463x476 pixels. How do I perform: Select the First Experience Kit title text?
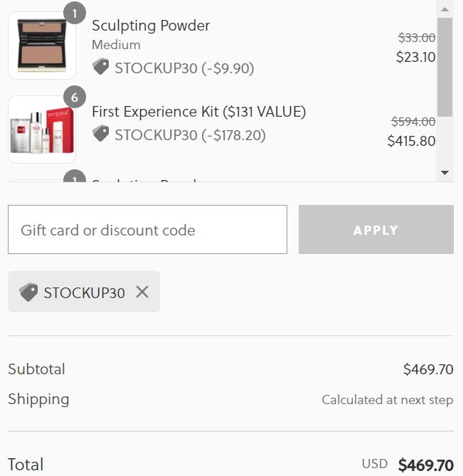pyautogui.click(x=198, y=112)
